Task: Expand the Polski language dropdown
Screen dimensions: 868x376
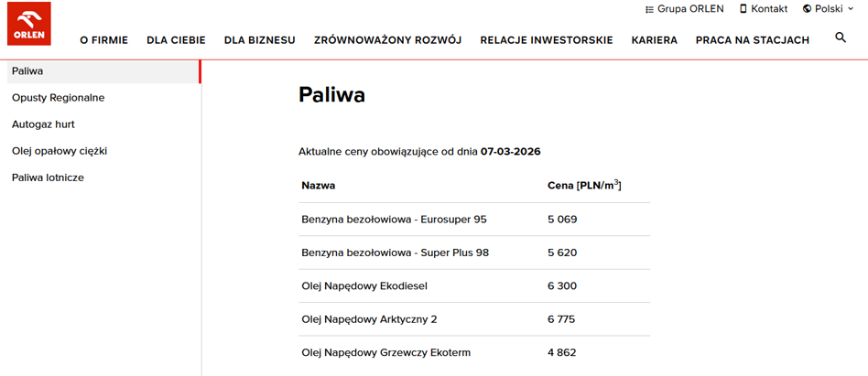Action: 830,9
